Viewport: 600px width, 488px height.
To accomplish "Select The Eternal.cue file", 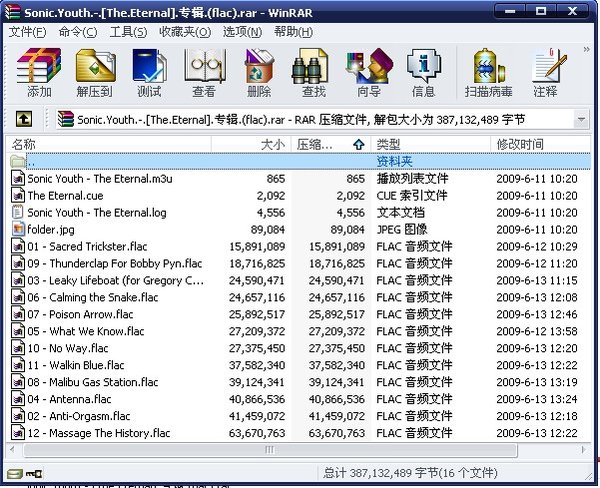I will (299, 196).
